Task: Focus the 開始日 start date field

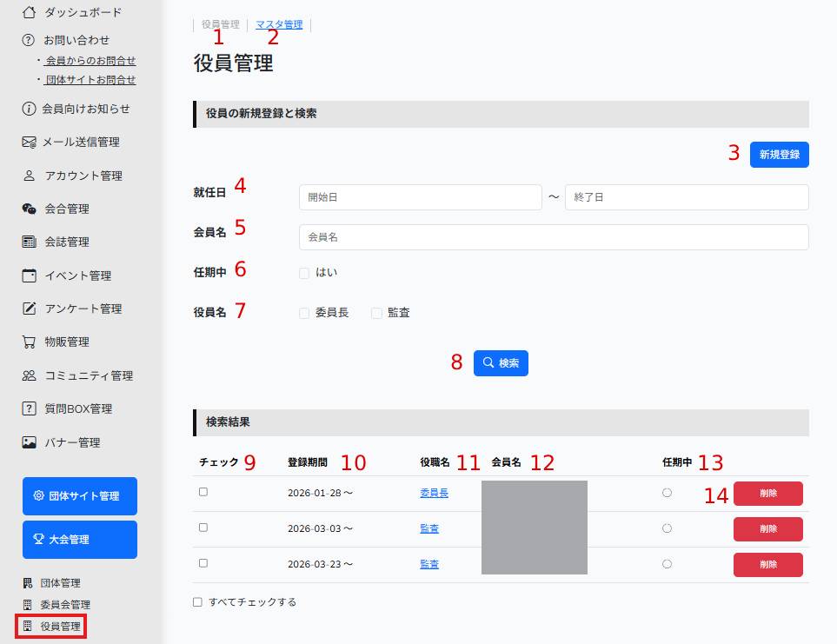Action: tap(420, 197)
